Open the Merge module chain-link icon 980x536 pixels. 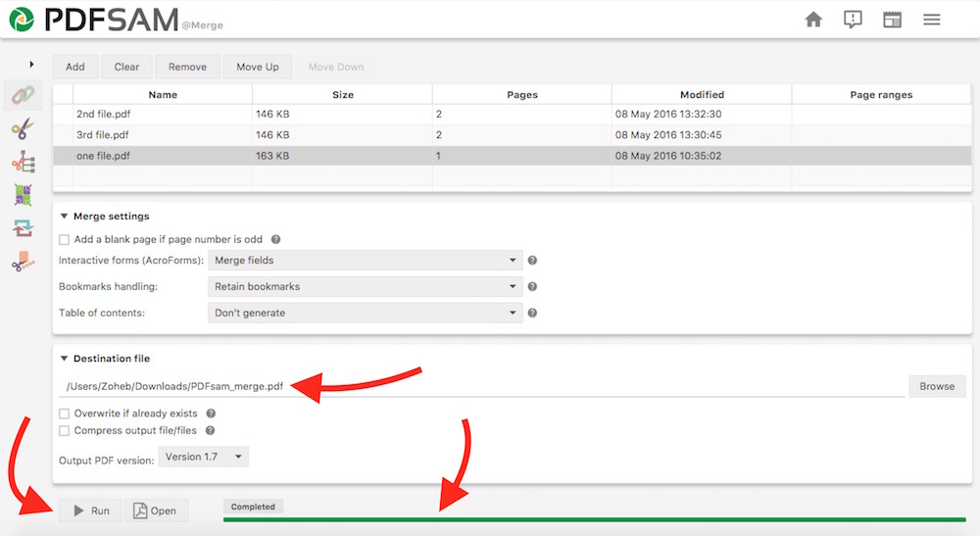coord(22,95)
